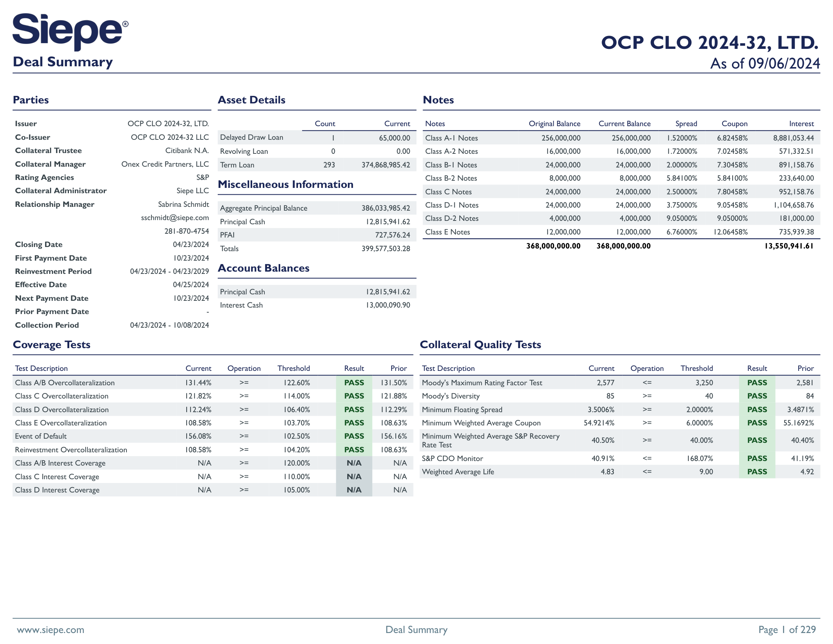The image size is (833, 644).
Task: Click the Parties section heading
Action: (x=31, y=100)
